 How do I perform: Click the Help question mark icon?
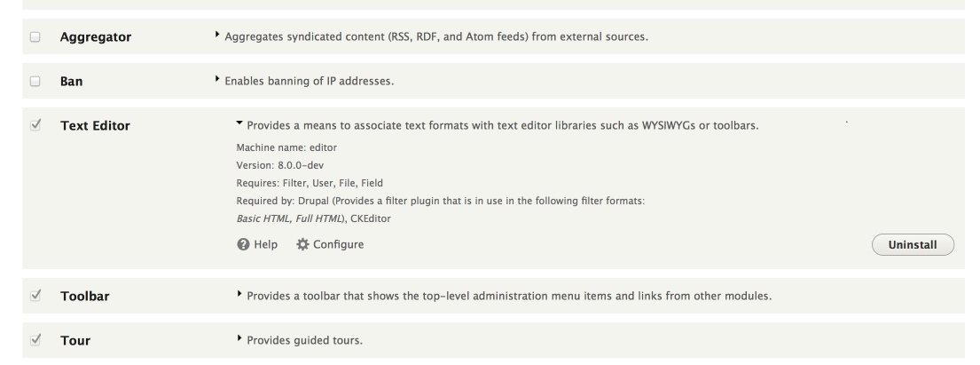click(243, 244)
